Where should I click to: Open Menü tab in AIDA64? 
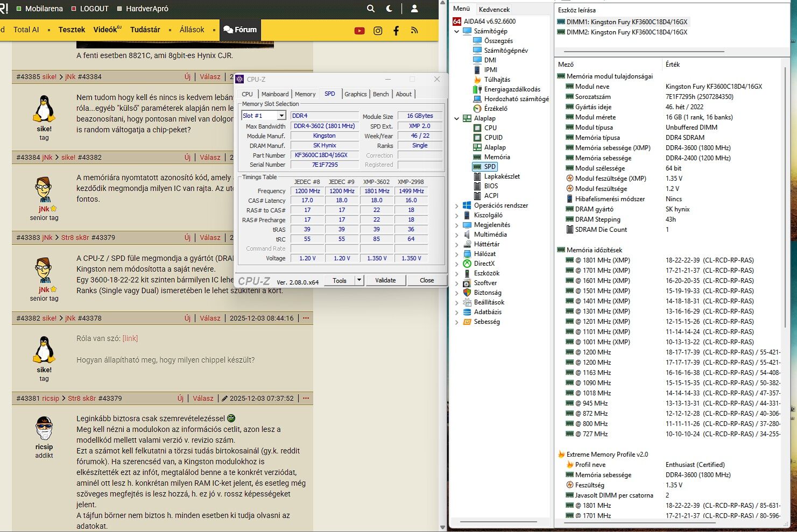(461, 9)
